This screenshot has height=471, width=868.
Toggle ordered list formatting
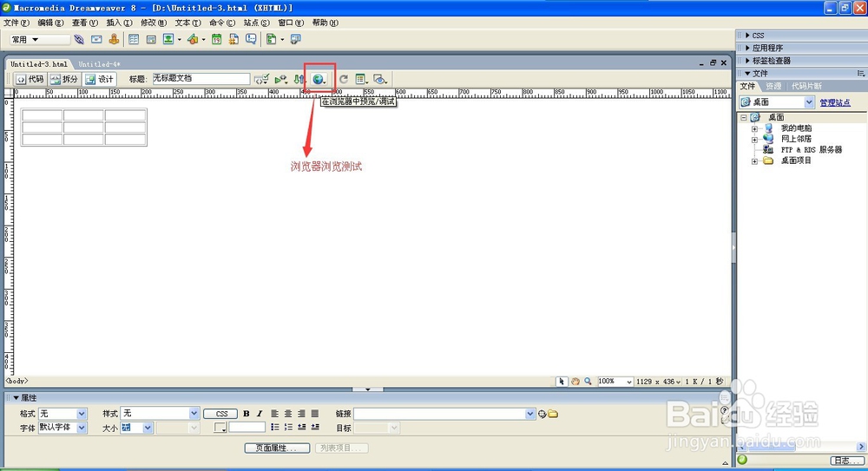click(x=288, y=428)
